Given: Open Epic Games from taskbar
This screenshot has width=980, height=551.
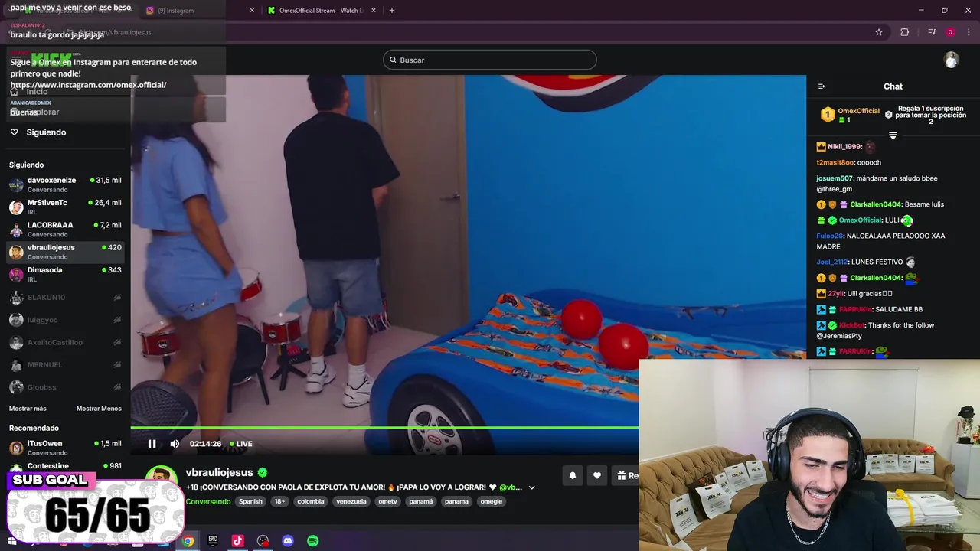Looking at the screenshot, I should click(x=213, y=541).
